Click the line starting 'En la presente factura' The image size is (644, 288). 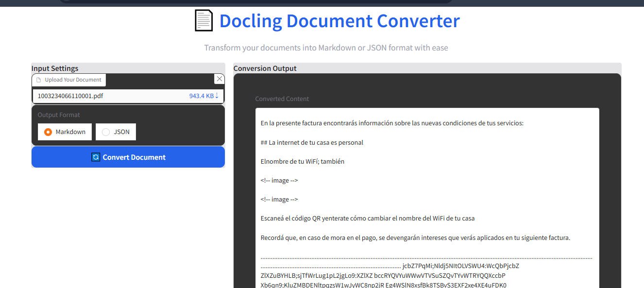click(392, 123)
